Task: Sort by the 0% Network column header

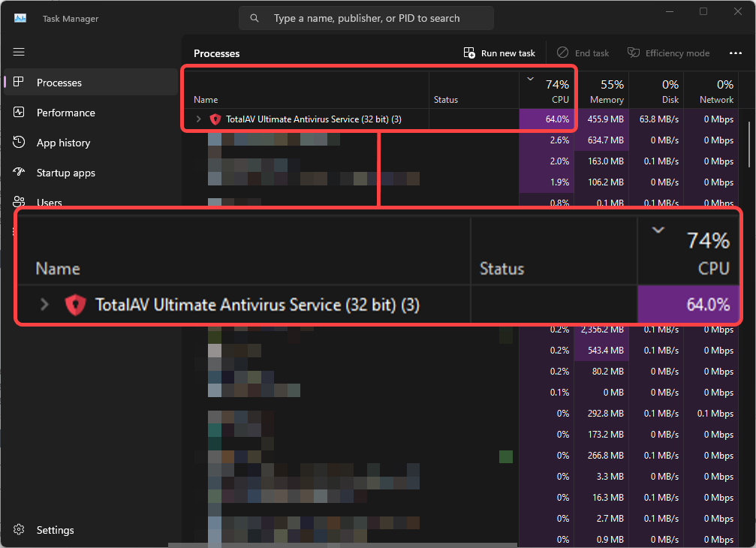Action: click(x=712, y=91)
